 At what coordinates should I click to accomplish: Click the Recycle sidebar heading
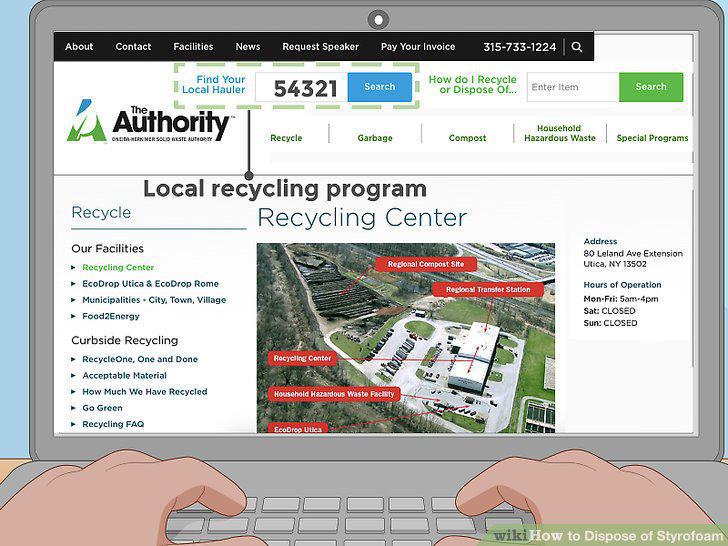(x=101, y=213)
